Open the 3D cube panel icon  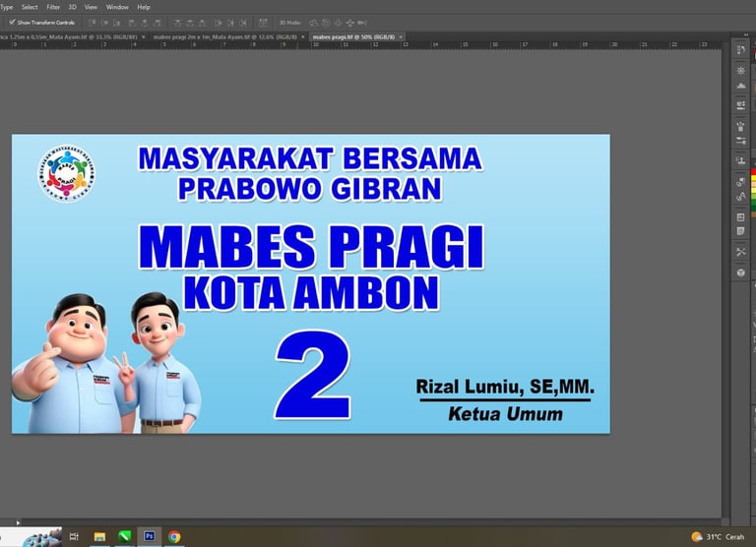(x=740, y=273)
